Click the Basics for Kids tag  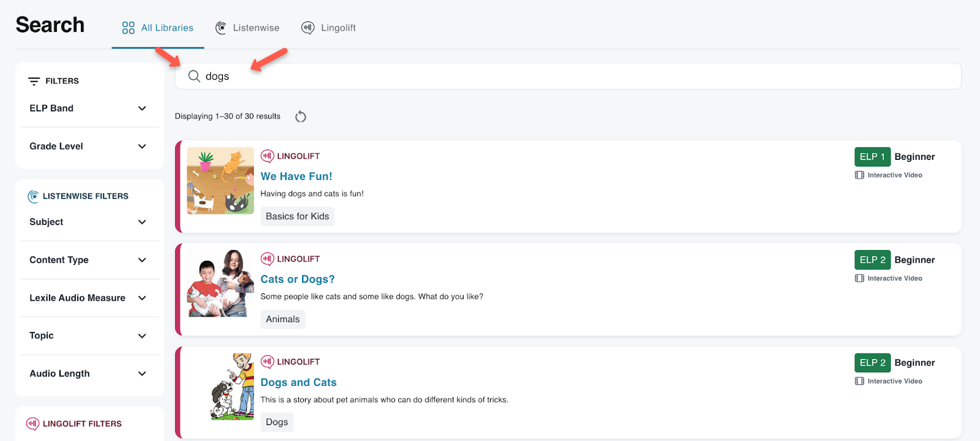(x=298, y=216)
